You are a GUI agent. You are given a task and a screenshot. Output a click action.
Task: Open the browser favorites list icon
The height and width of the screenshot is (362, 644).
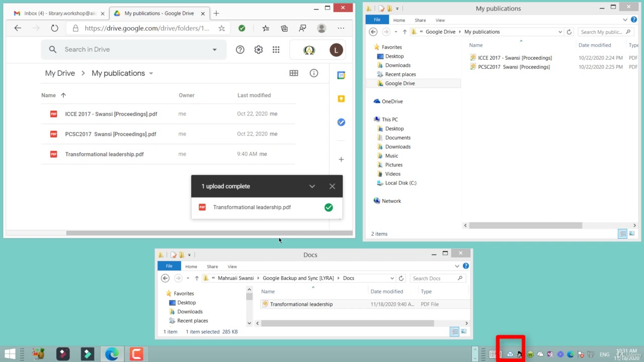266,28
